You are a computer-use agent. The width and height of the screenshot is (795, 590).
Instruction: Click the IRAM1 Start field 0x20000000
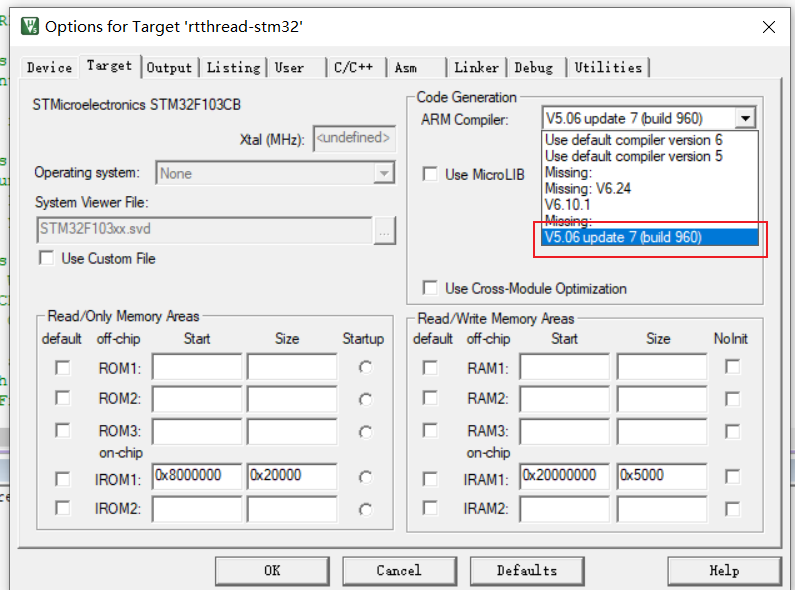(564, 476)
